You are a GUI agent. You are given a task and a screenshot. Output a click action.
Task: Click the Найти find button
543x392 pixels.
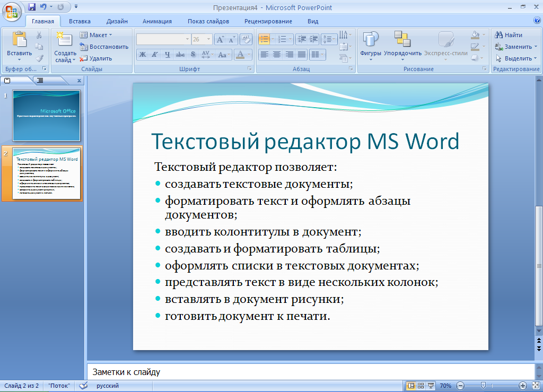509,35
